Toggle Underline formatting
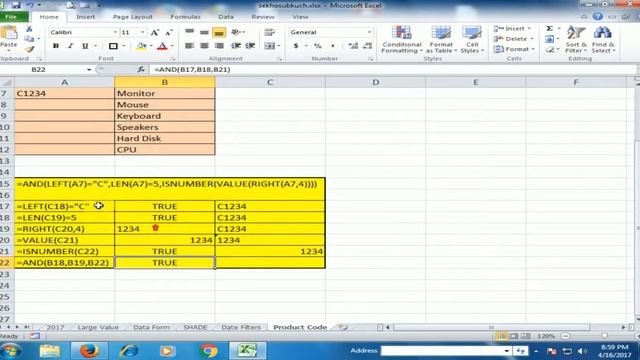 pyautogui.click(x=85, y=46)
